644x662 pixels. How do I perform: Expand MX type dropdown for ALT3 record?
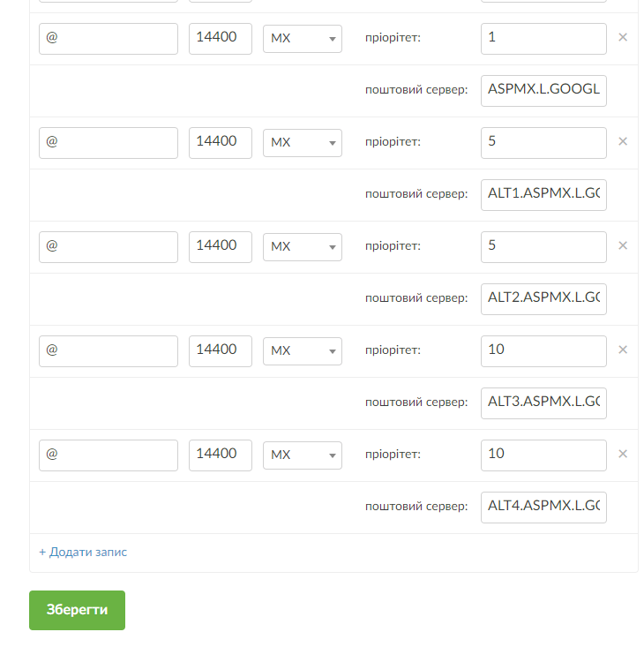[x=303, y=351]
